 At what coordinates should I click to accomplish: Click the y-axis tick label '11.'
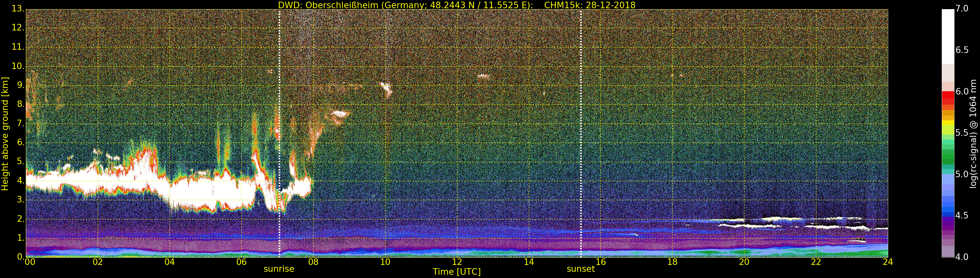pyautogui.click(x=18, y=47)
